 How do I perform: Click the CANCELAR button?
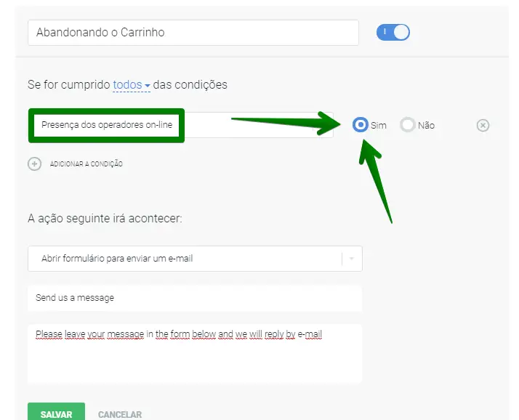coord(120,414)
